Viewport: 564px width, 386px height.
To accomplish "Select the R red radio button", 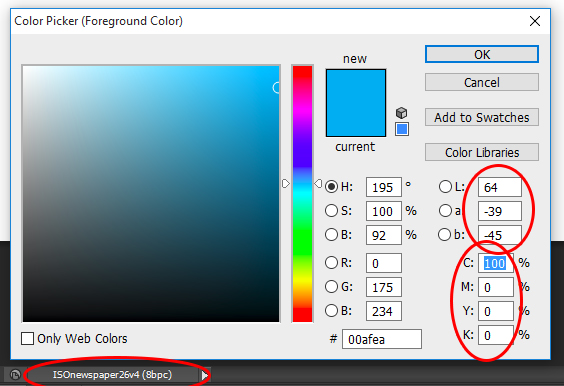I will (331, 263).
